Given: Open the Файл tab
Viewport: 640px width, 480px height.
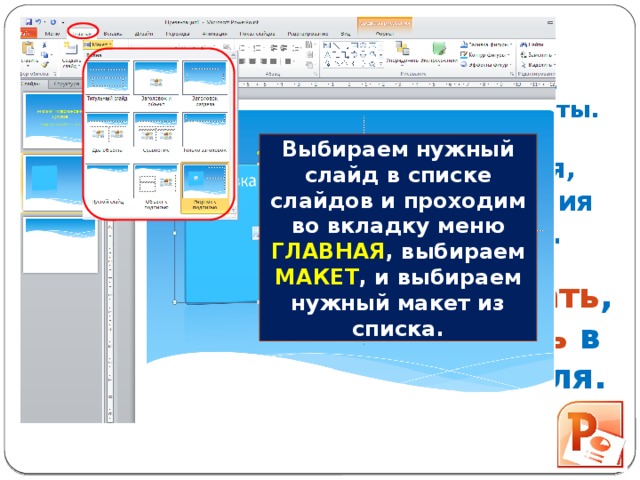Looking at the screenshot, I should tap(28, 33).
